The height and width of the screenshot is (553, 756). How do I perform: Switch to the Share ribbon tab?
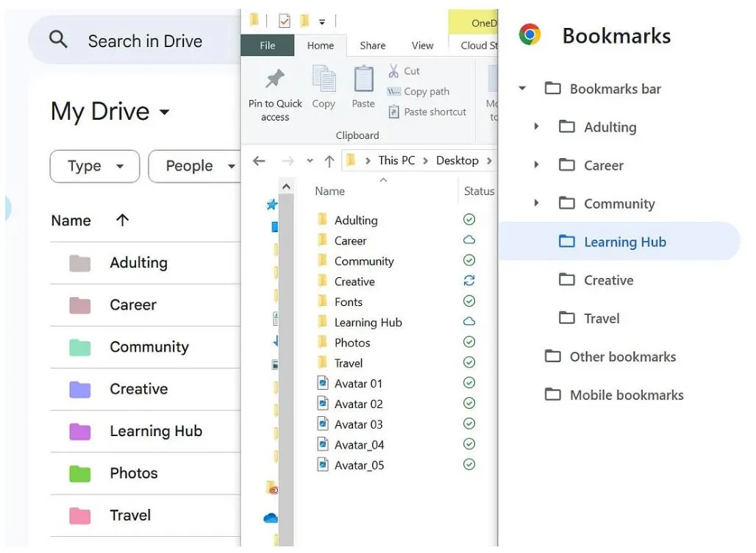pyautogui.click(x=373, y=46)
